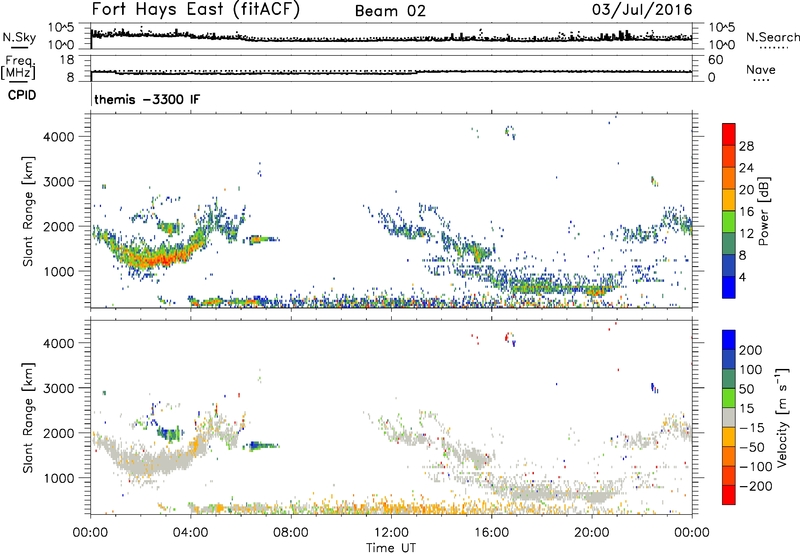Click the '-15' velocity colorbar tick
800x554 pixels.
pos(751,428)
